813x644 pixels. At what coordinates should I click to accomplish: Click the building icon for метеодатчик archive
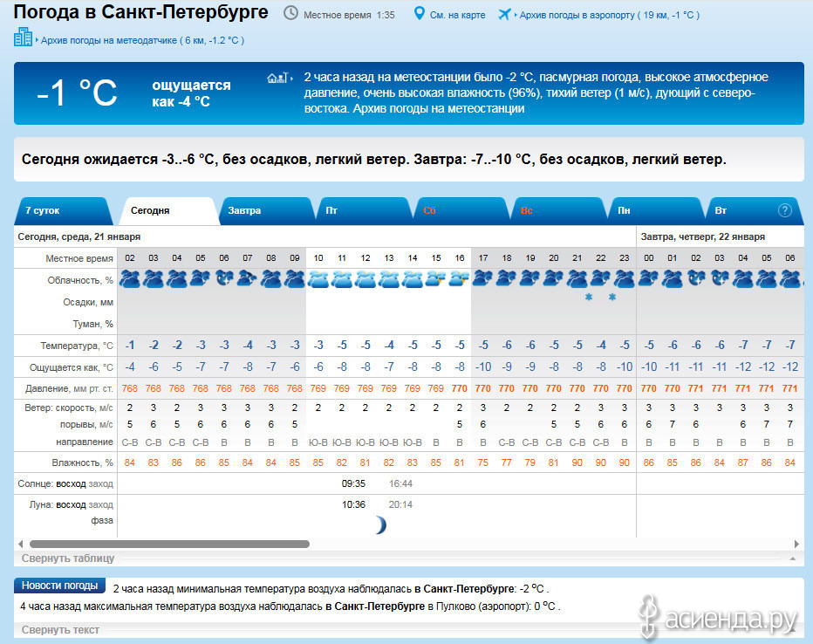(23, 38)
